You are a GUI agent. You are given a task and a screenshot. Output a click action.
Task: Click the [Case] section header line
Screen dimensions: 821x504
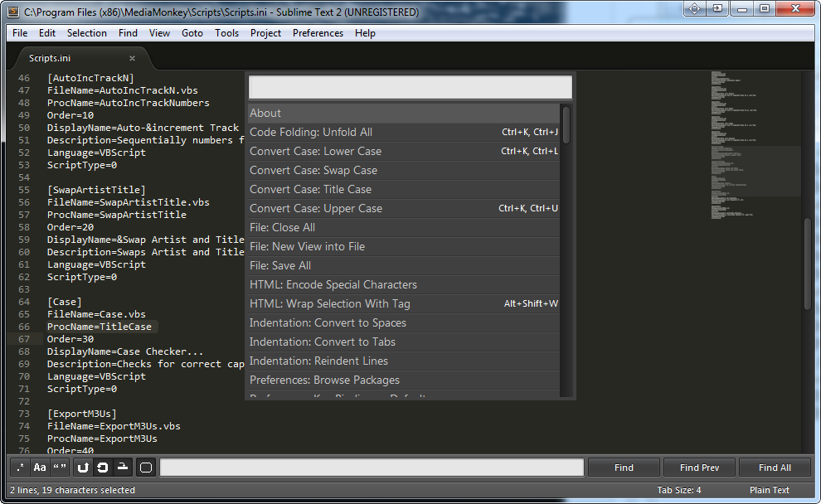click(65, 302)
